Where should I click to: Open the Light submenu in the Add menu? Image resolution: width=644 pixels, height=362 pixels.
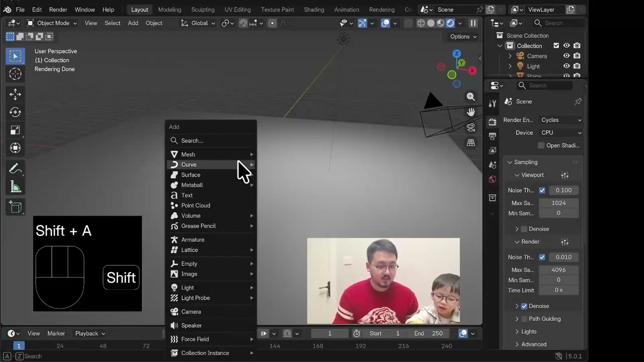tap(211, 288)
